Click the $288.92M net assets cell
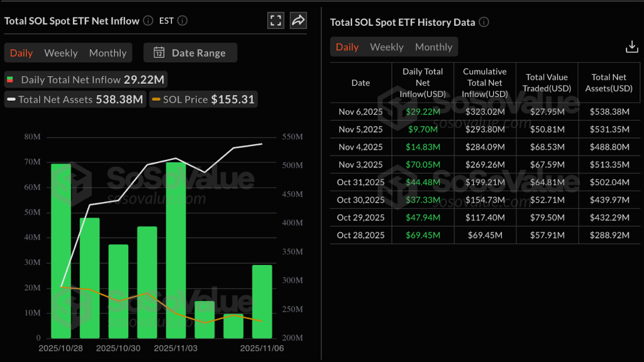Viewport: 644px width, 362px height. point(609,235)
